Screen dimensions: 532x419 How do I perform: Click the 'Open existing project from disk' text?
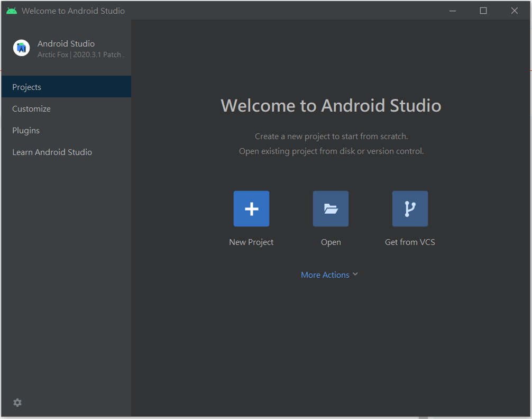(331, 151)
